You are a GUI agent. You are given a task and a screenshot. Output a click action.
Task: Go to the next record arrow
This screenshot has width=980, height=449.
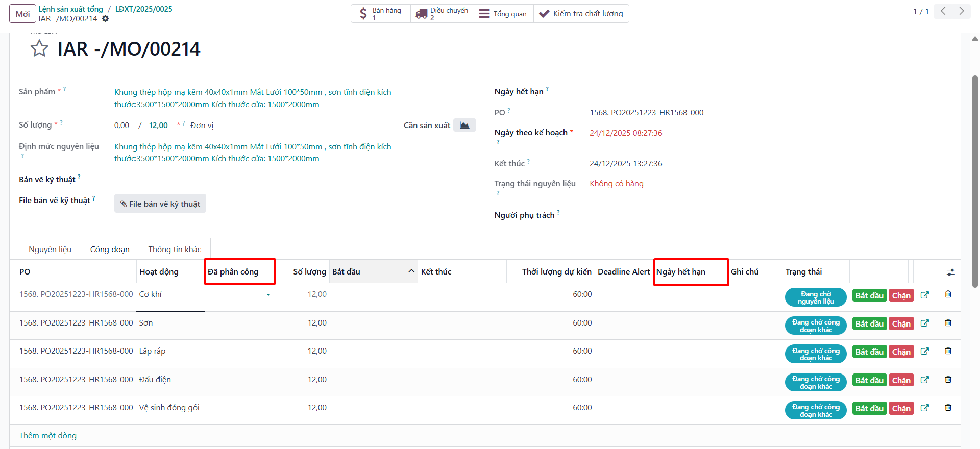click(x=962, y=11)
